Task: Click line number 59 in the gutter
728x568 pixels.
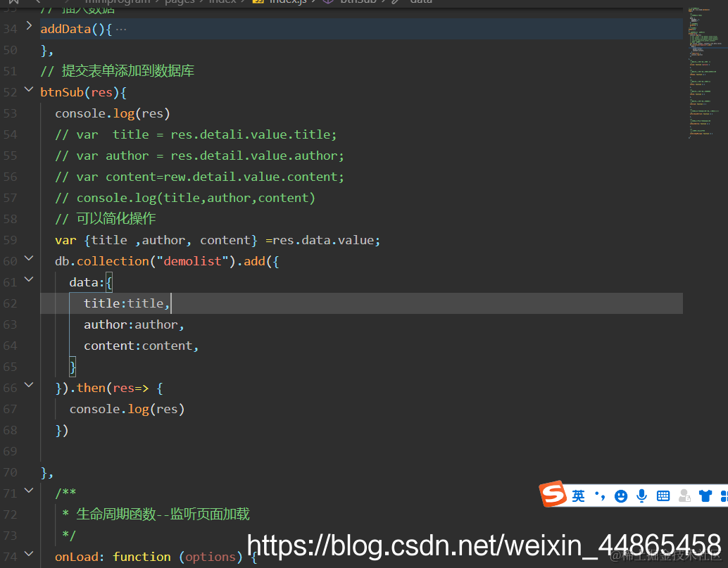Action: [x=11, y=241]
